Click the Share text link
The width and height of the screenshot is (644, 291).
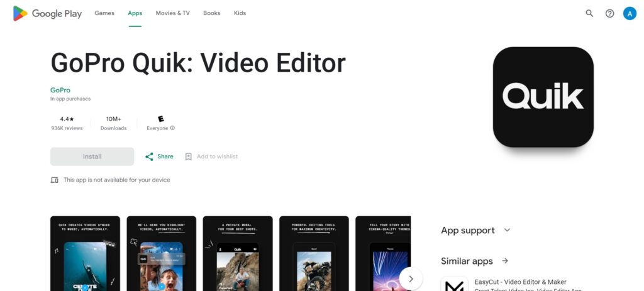[165, 156]
